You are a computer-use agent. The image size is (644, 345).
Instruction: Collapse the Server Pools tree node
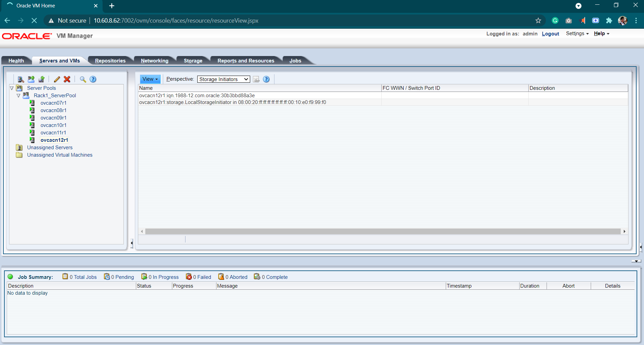point(12,88)
